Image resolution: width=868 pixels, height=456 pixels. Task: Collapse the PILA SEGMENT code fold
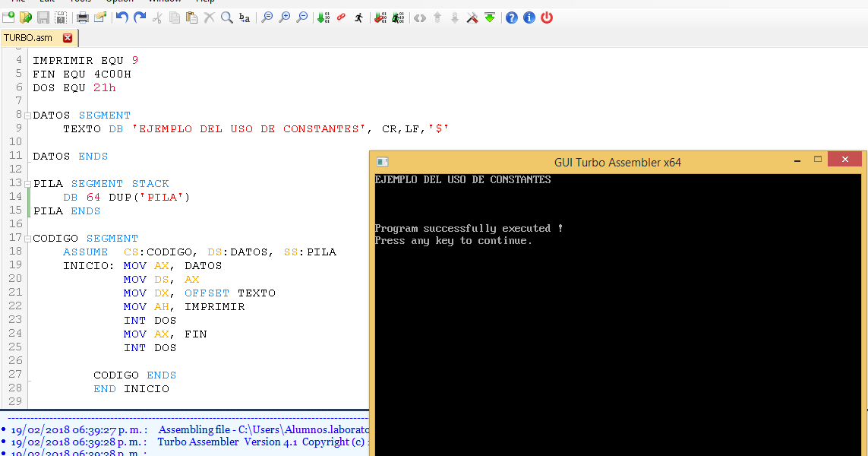[26, 183]
